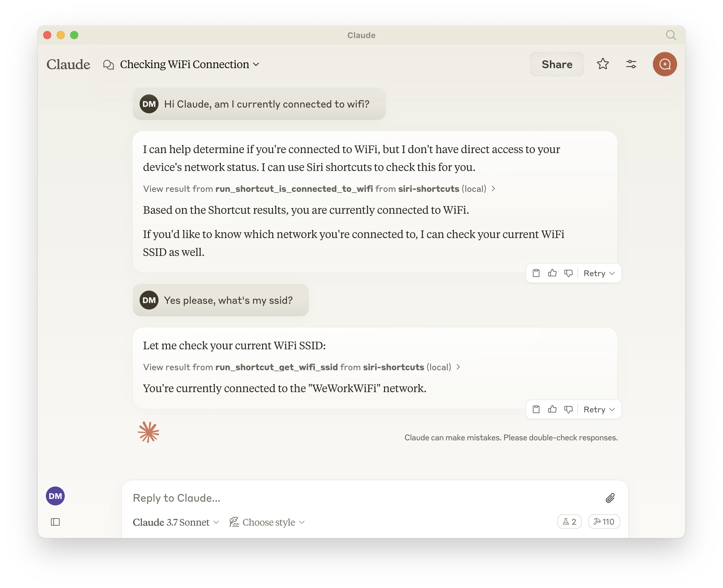Click the Claude disclaimer text about mistakes

point(511,438)
